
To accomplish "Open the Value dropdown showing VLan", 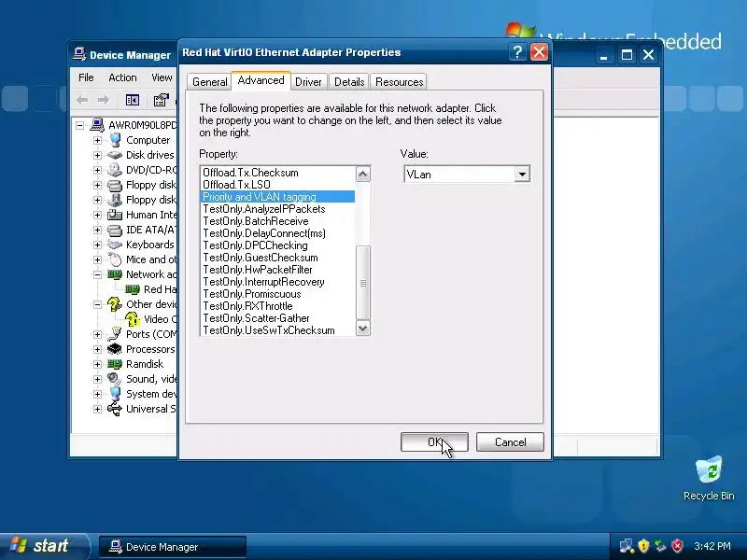I will [x=522, y=175].
